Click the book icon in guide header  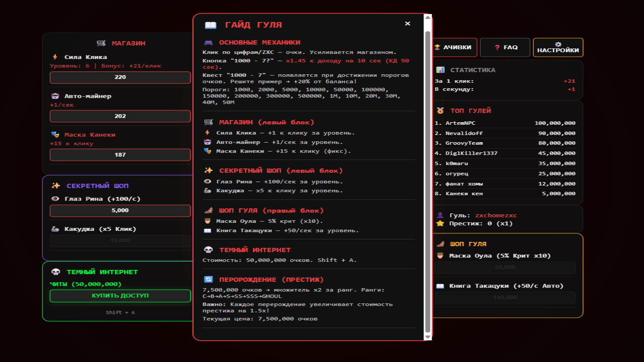210,25
